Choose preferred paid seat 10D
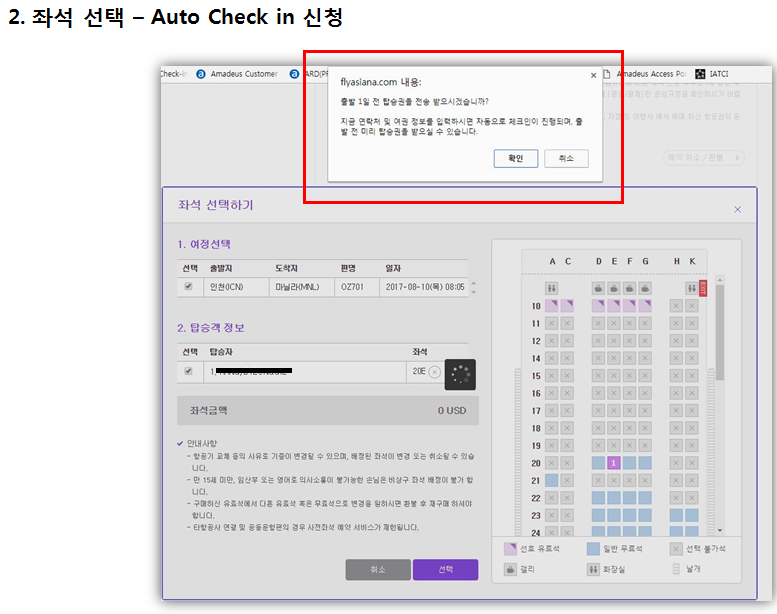Viewport: 777px width, 614px height. tap(599, 306)
